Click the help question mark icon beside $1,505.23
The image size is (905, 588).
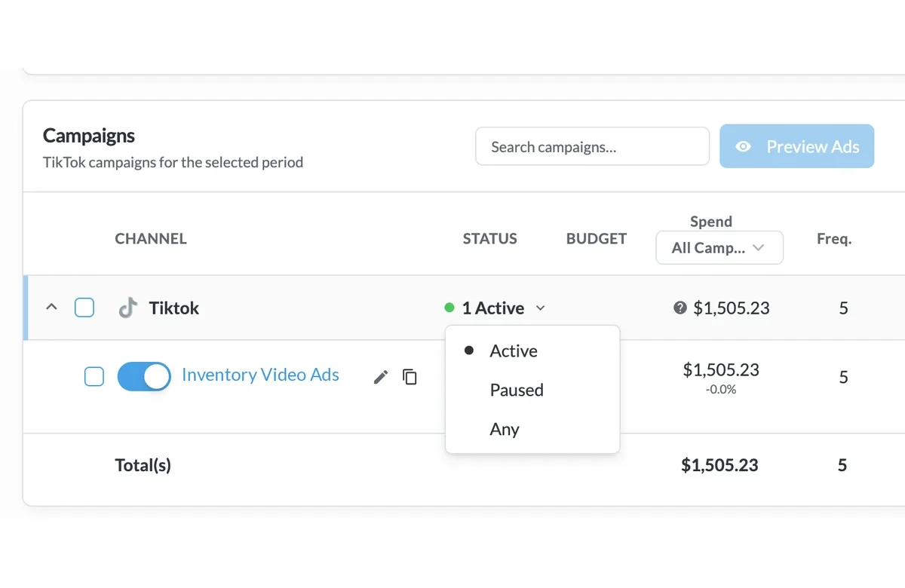pyautogui.click(x=680, y=308)
